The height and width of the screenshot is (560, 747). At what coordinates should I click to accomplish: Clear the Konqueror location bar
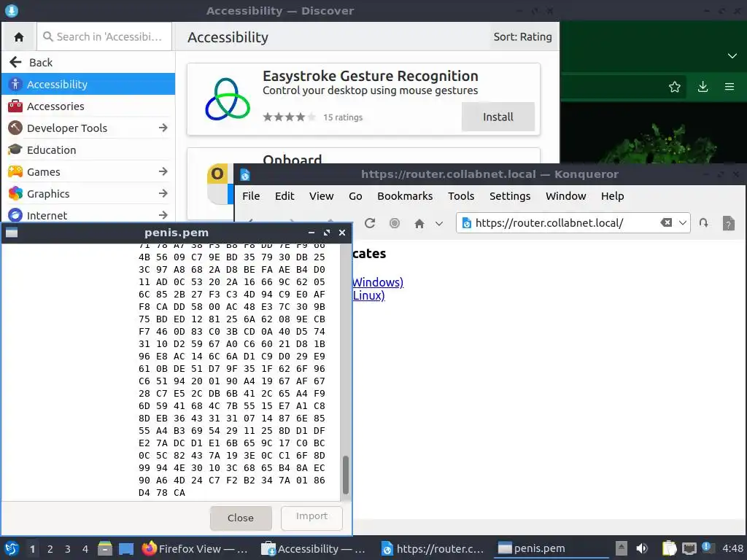(666, 222)
